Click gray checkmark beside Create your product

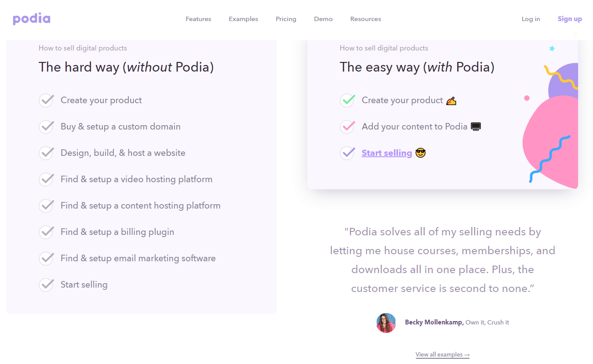pyautogui.click(x=46, y=100)
